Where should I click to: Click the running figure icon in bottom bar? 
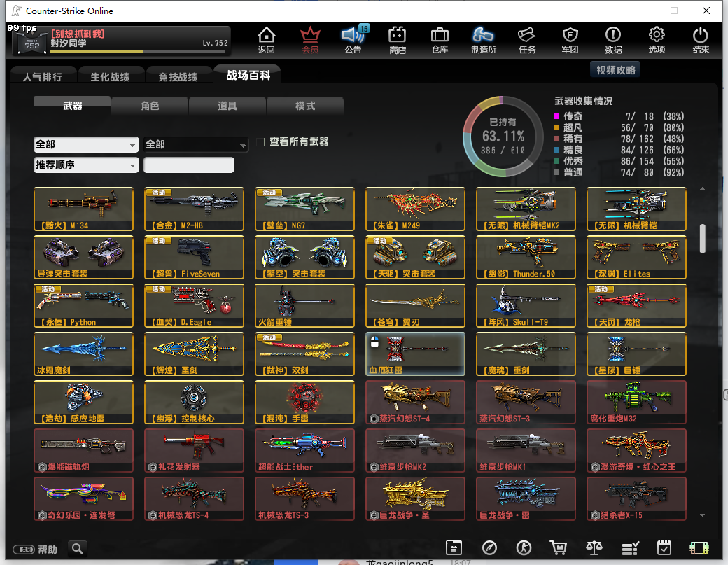coord(524,547)
